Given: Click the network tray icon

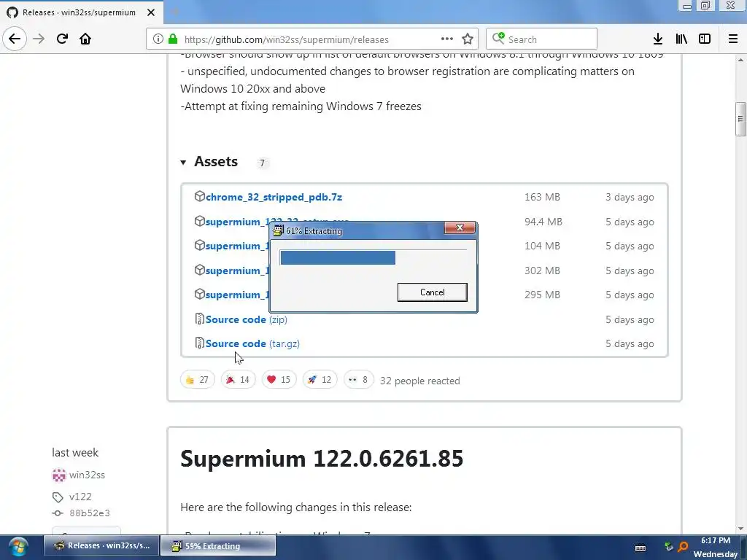Looking at the screenshot, I should pos(669,547).
